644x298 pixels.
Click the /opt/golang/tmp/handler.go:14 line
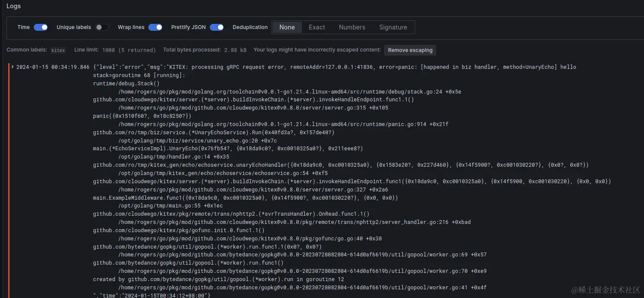(x=174, y=157)
